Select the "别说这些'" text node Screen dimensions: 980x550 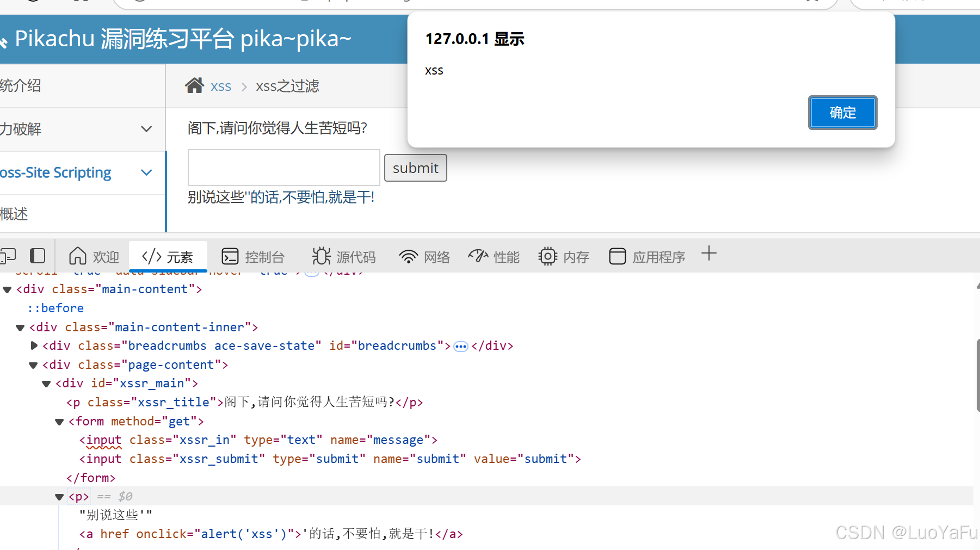coord(116,515)
